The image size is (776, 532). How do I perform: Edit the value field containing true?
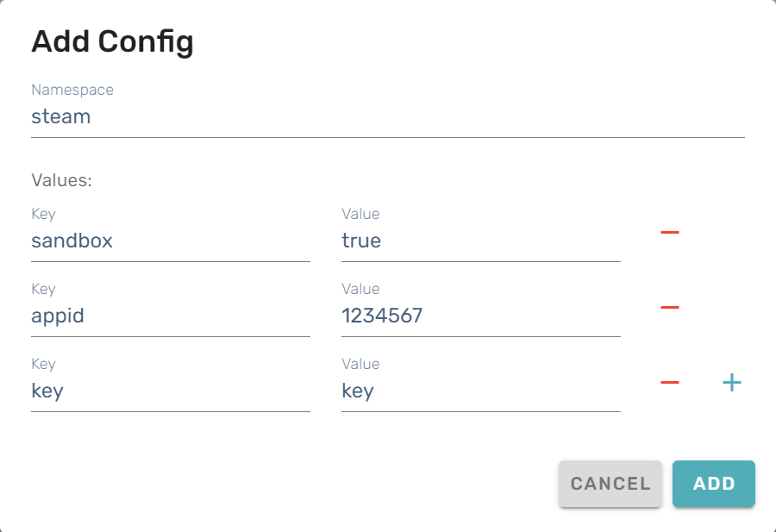tap(480, 241)
